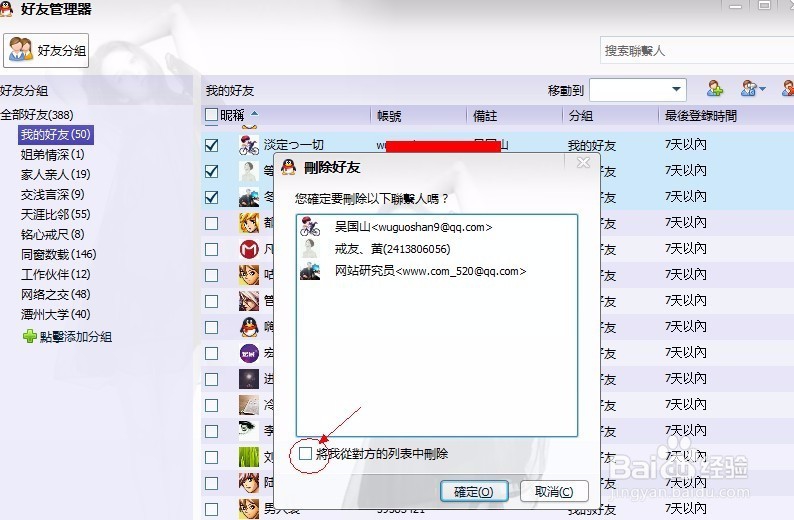Check the blonde anime avatar row checkbox
Screen dimensions: 794x520
pyautogui.click(x=212, y=223)
